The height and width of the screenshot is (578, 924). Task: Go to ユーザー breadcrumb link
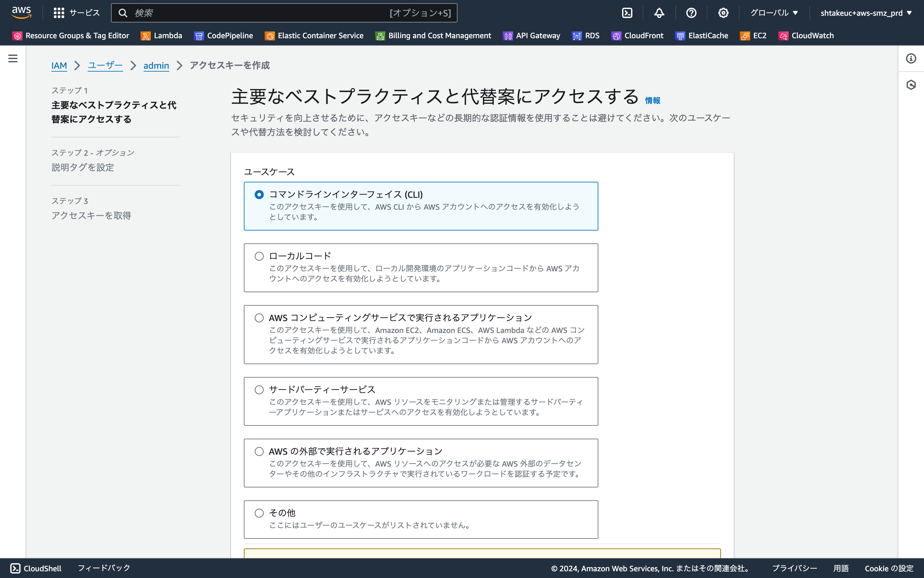pyautogui.click(x=105, y=66)
